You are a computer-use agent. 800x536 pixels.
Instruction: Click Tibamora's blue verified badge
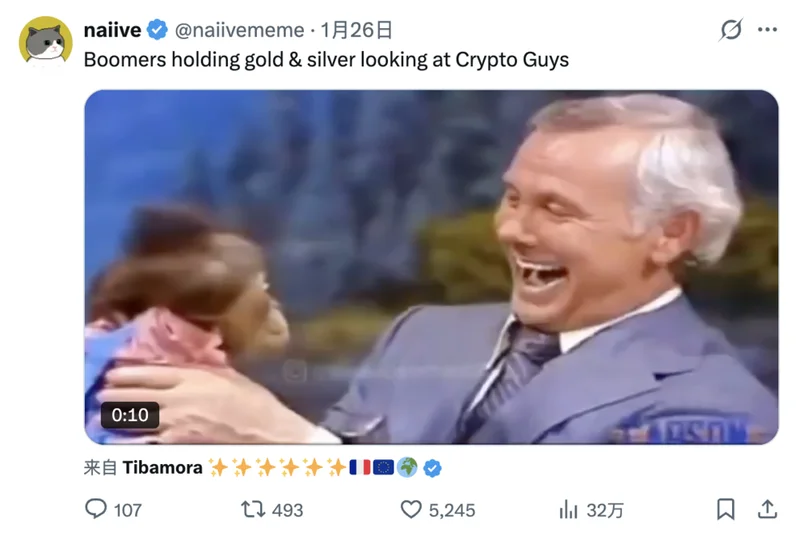pyautogui.click(x=433, y=468)
